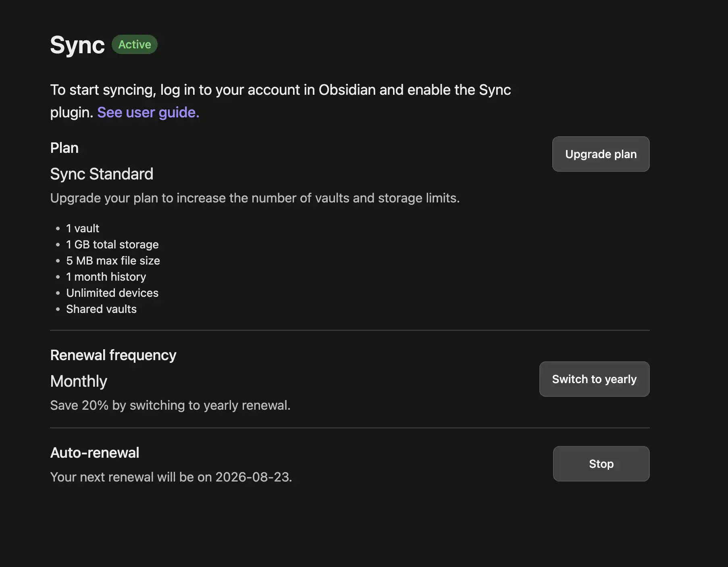This screenshot has width=728, height=567.
Task: Click the "Save 20%" yearly renewal note
Action: (x=170, y=405)
